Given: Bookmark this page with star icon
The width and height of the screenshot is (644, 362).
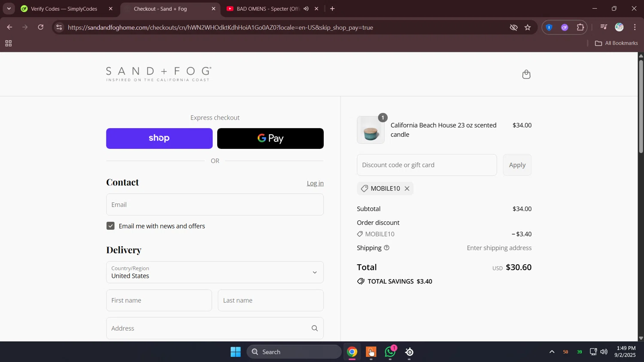Looking at the screenshot, I should pyautogui.click(x=528, y=27).
